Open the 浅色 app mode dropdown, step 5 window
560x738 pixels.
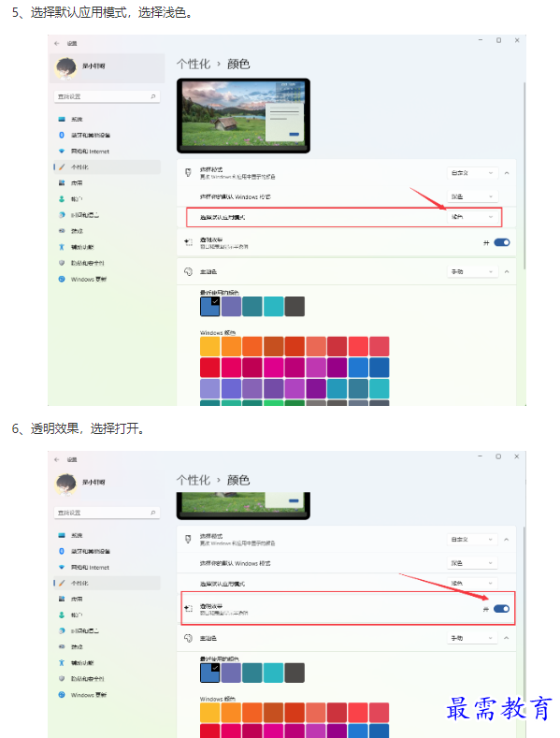pos(472,216)
